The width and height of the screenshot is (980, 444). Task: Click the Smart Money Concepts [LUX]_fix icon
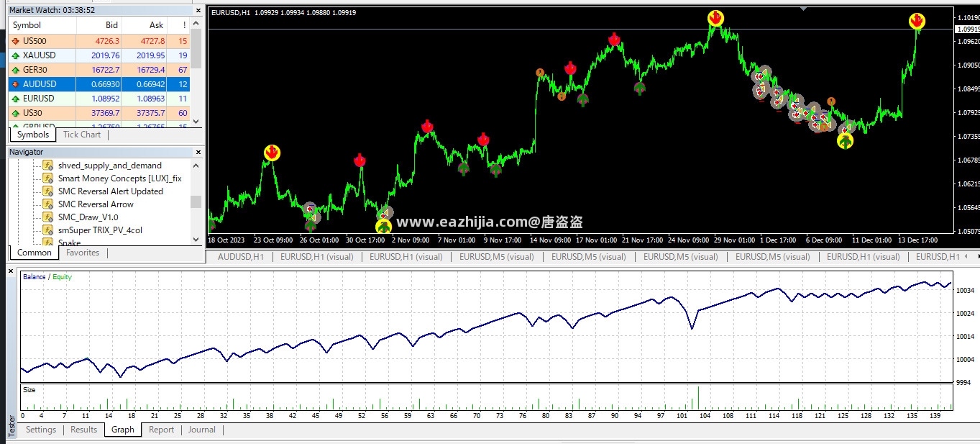[48, 178]
